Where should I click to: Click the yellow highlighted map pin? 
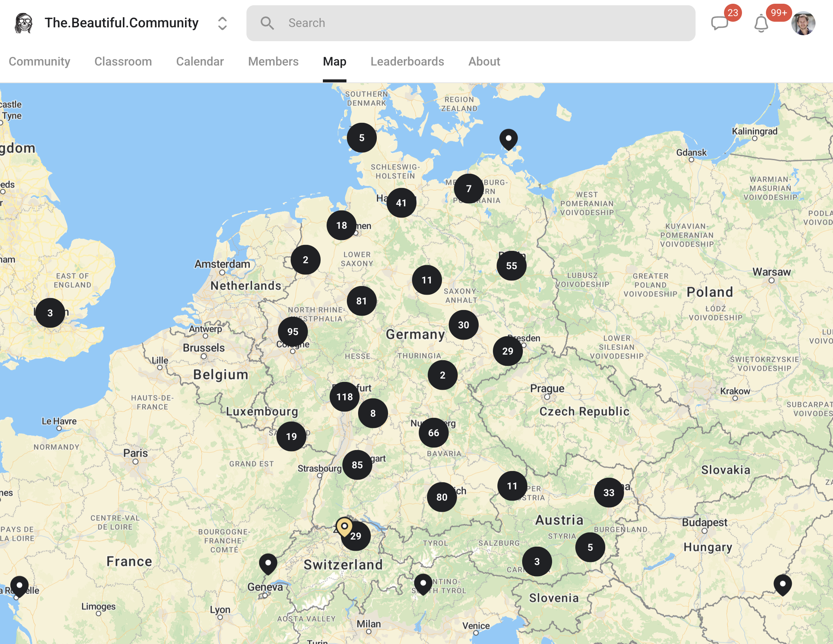[344, 526]
